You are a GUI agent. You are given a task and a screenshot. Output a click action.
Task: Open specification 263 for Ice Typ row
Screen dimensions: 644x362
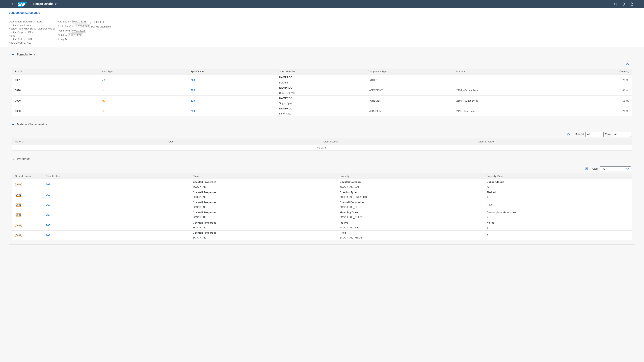coord(48,226)
